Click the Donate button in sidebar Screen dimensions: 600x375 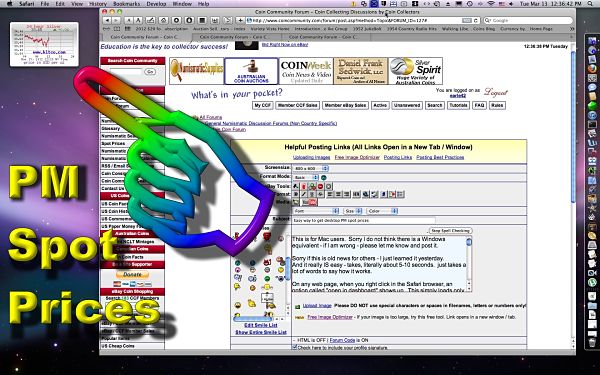tap(132, 274)
